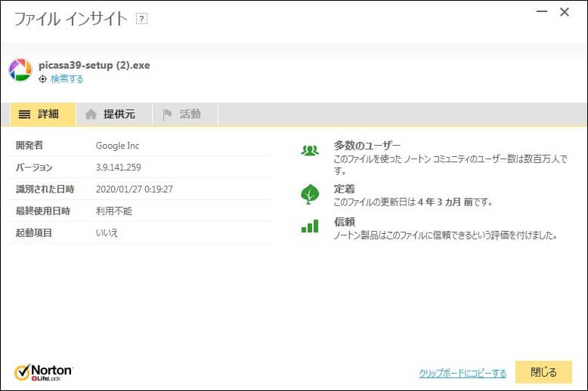Click the 多数のユーザー heading
Image resolution: width=588 pixels, height=391 pixels.
(x=367, y=146)
